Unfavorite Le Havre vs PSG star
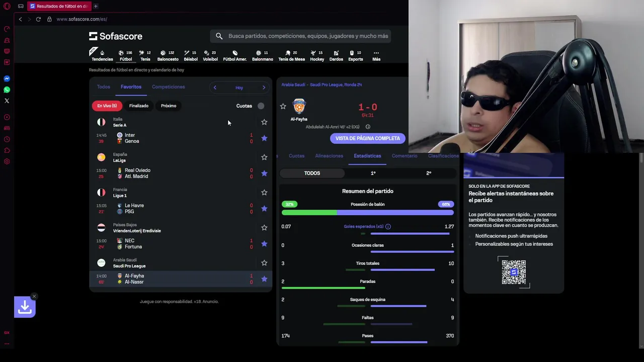644x362 pixels. pos(264,209)
